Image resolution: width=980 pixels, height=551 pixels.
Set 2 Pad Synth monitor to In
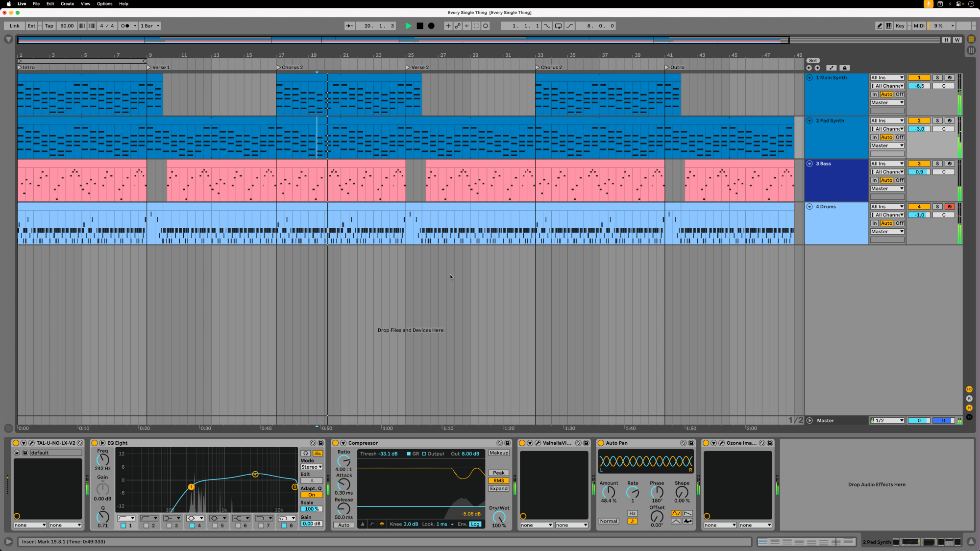click(875, 138)
